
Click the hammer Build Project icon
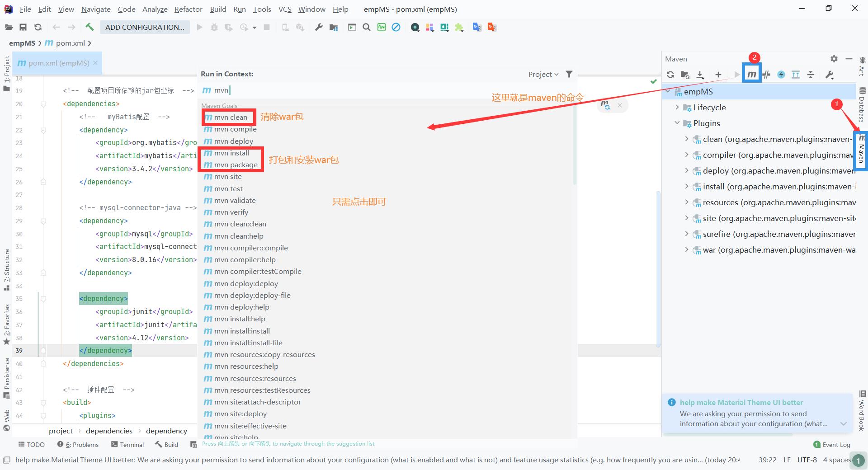[90, 27]
